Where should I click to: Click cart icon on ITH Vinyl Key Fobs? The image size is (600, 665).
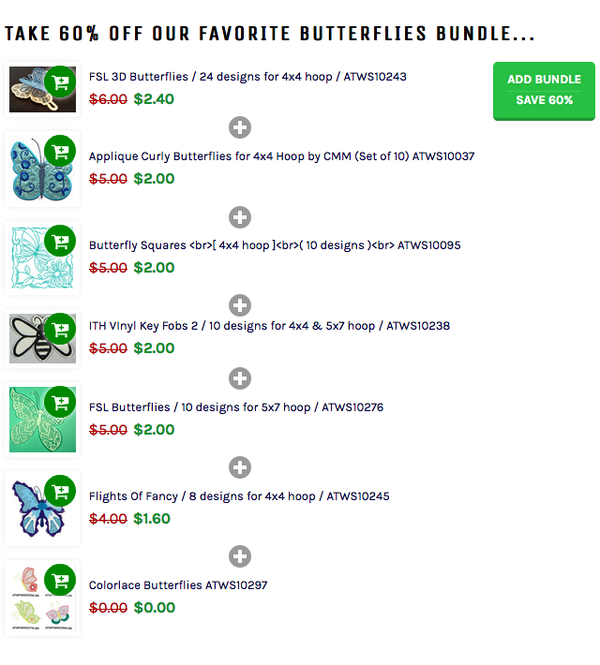[x=60, y=329]
